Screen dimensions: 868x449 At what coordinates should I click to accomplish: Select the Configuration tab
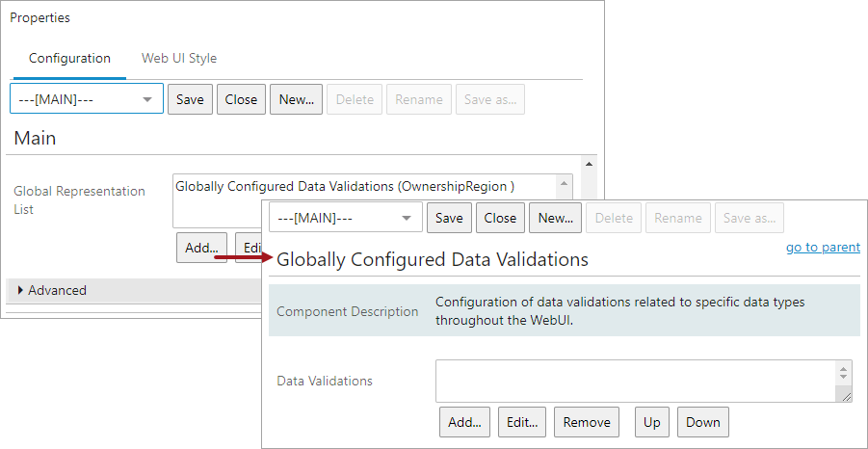tap(69, 58)
